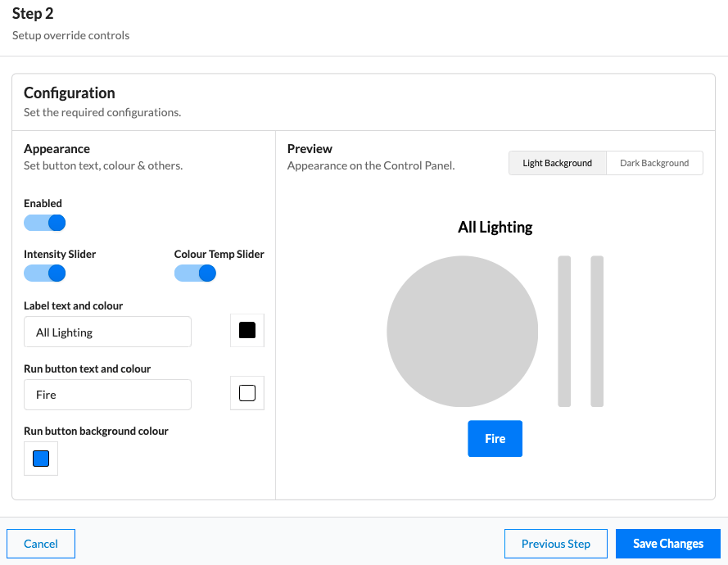The image size is (728, 565).
Task: Open the white run button text colour swatch
Action: click(x=247, y=393)
